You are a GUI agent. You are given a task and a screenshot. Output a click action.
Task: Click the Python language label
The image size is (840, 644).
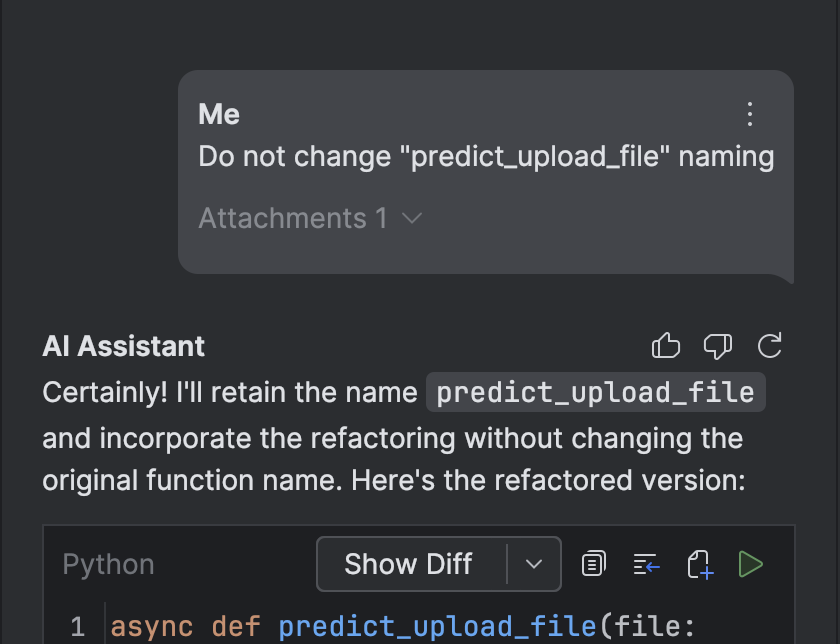(108, 564)
